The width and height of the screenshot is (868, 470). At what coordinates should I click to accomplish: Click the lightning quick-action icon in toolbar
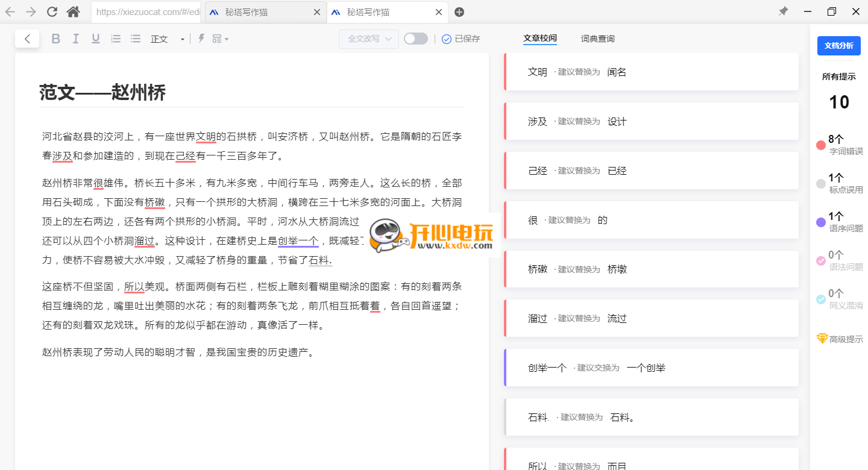tap(201, 38)
